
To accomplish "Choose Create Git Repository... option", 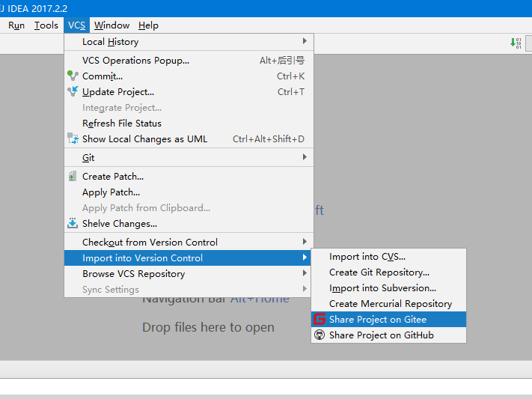I will point(388,272).
